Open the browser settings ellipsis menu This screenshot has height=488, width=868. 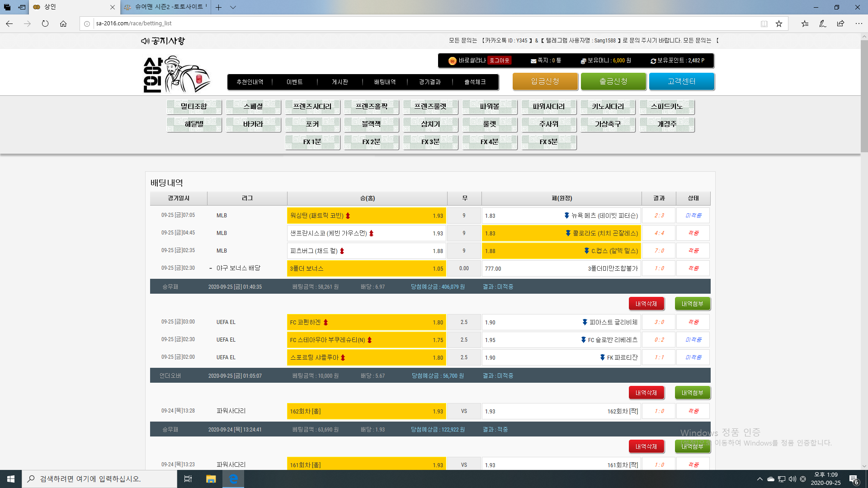pos(859,23)
